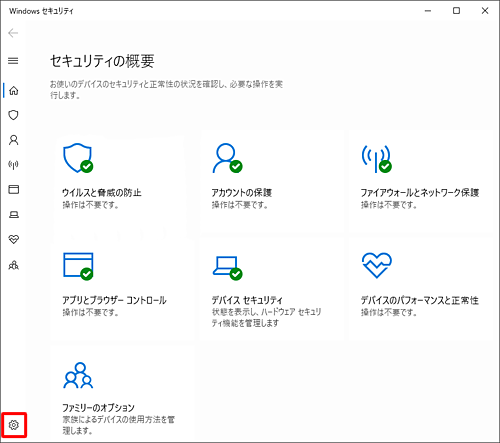The width and height of the screenshot is (500, 443).
Task: Click the large account protection person icon
Action: click(x=227, y=158)
